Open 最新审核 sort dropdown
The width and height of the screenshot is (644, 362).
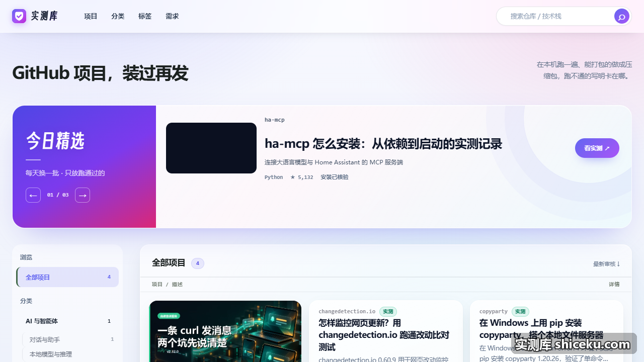point(606,264)
